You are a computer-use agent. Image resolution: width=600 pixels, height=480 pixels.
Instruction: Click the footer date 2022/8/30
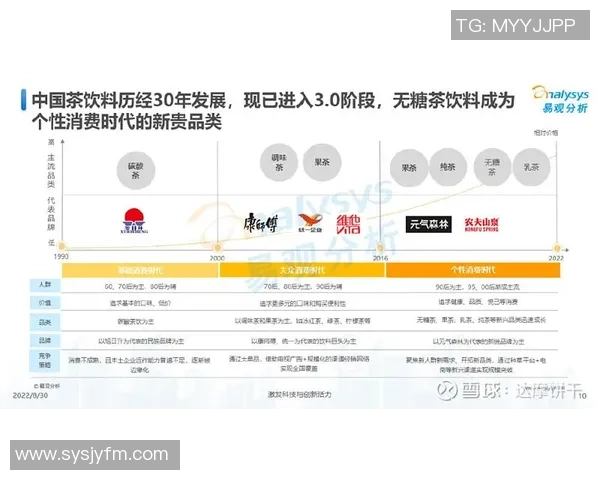click(x=31, y=395)
